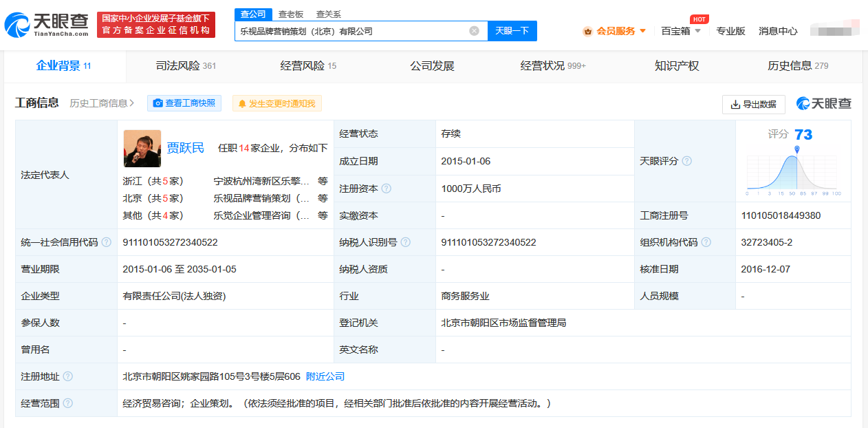This screenshot has width=868, height=428.
Task: Click the TianYanCha logo at top left
Action: [46, 25]
